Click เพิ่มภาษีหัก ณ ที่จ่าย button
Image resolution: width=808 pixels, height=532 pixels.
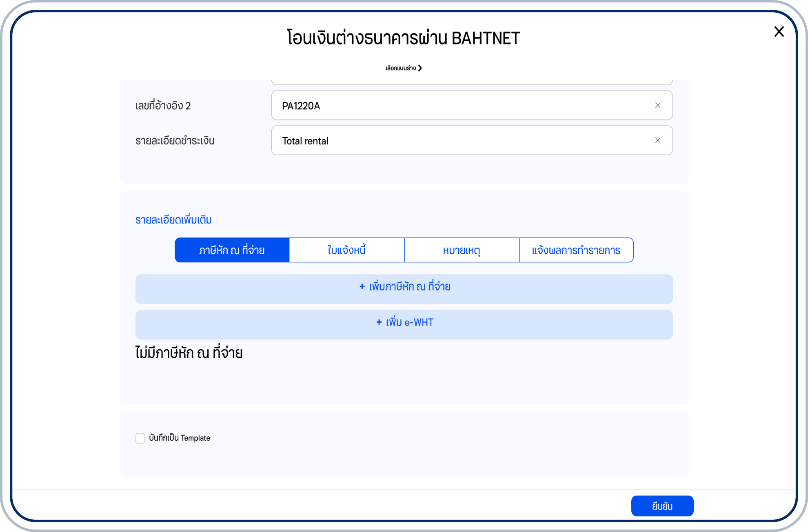click(x=404, y=289)
